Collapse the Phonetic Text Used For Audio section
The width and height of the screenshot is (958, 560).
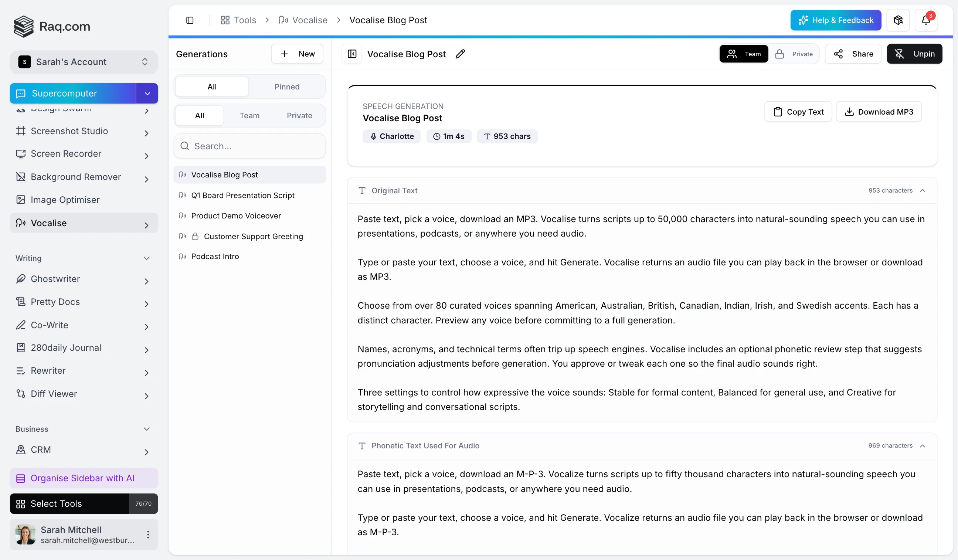(x=922, y=445)
